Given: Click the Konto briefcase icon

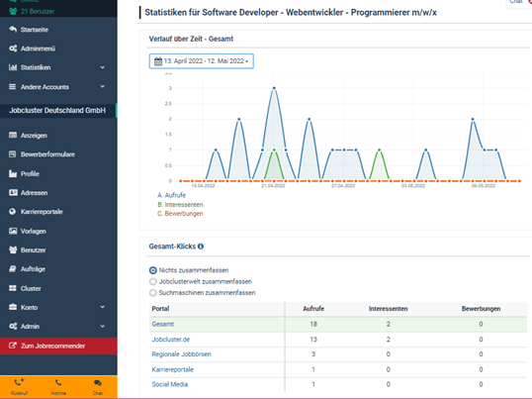Looking at the screenshot, I should tap(13, 307).
